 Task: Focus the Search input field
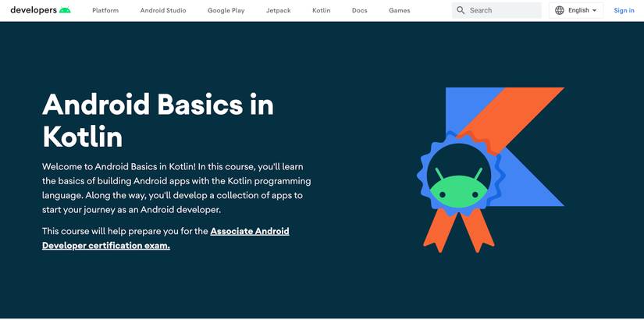click(x=496, y=10)
